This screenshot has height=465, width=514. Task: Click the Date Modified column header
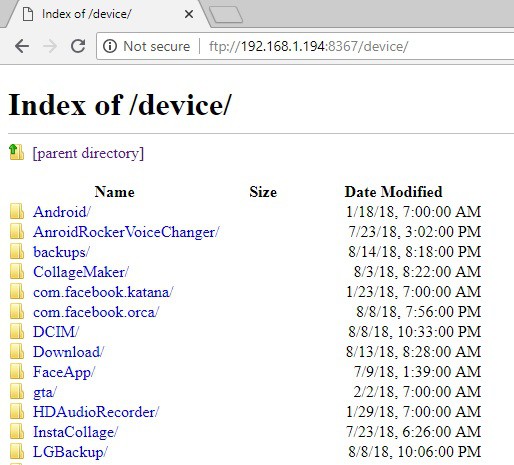point(393,192)
